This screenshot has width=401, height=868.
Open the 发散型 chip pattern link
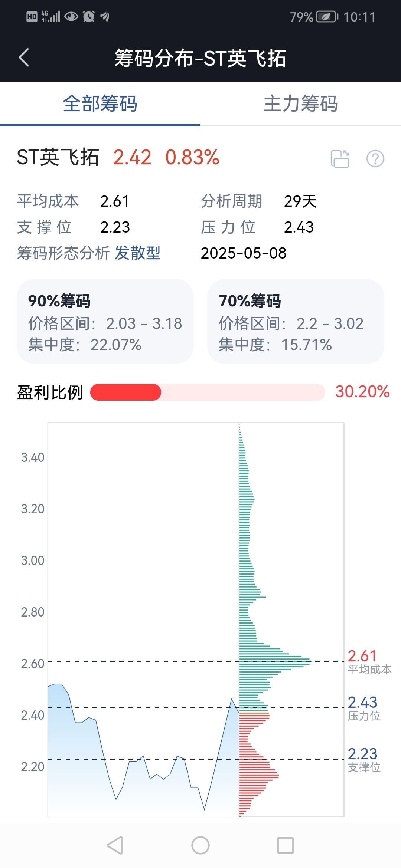[138, 253]
